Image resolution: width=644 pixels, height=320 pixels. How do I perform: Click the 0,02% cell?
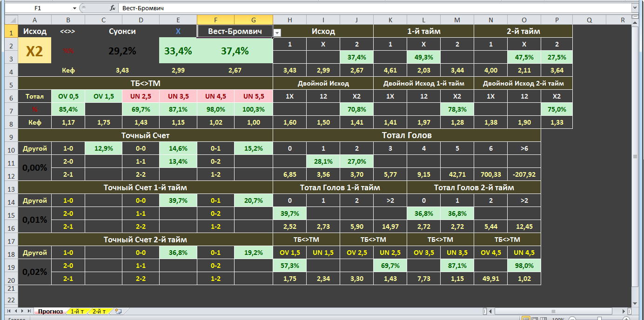35,272
